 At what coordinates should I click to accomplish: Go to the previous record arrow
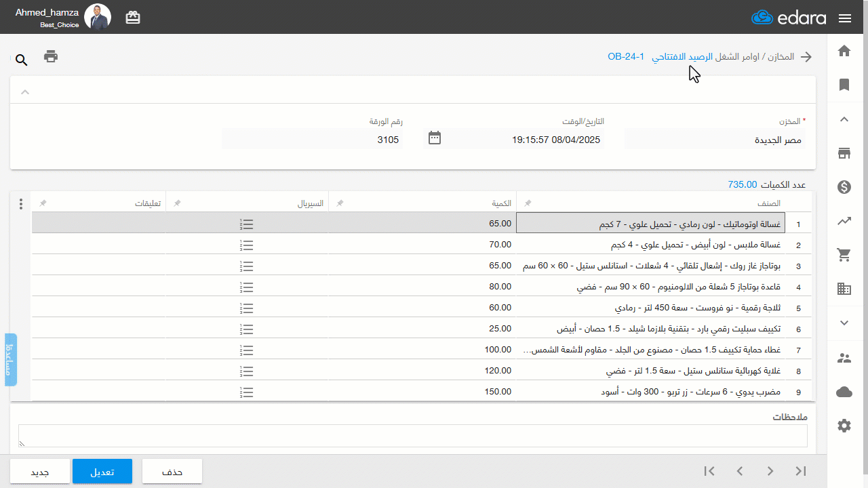coord(740,471)
